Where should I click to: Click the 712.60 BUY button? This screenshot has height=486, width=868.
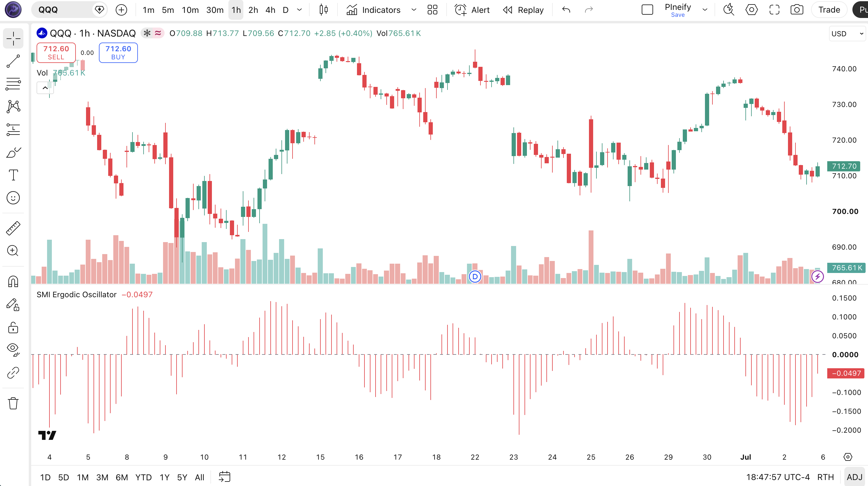[118, 52]
